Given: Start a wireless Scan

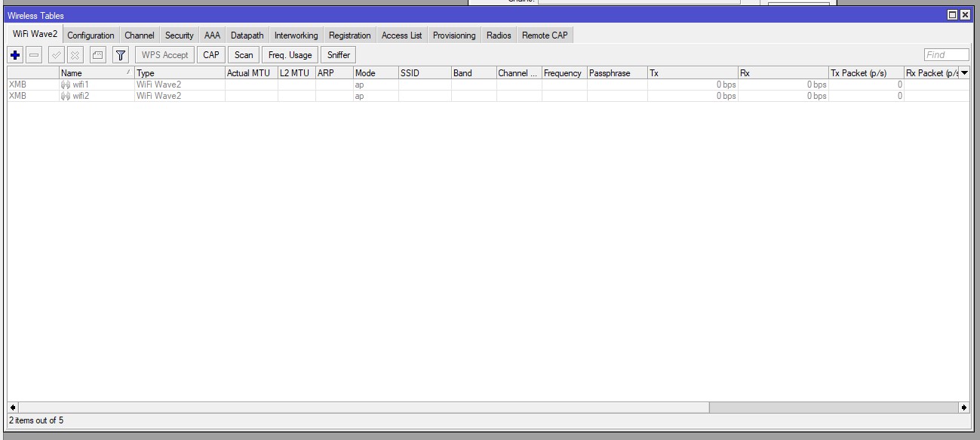Looking at the screenshot, I should pos(243,54).
